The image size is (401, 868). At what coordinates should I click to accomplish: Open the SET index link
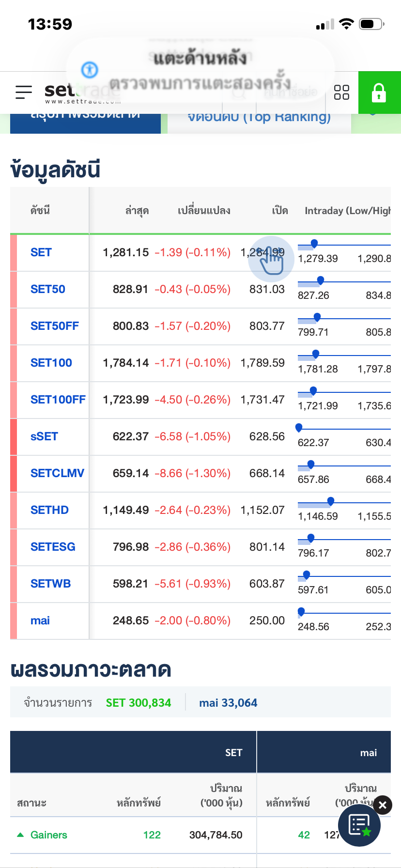tap(41, 252)
